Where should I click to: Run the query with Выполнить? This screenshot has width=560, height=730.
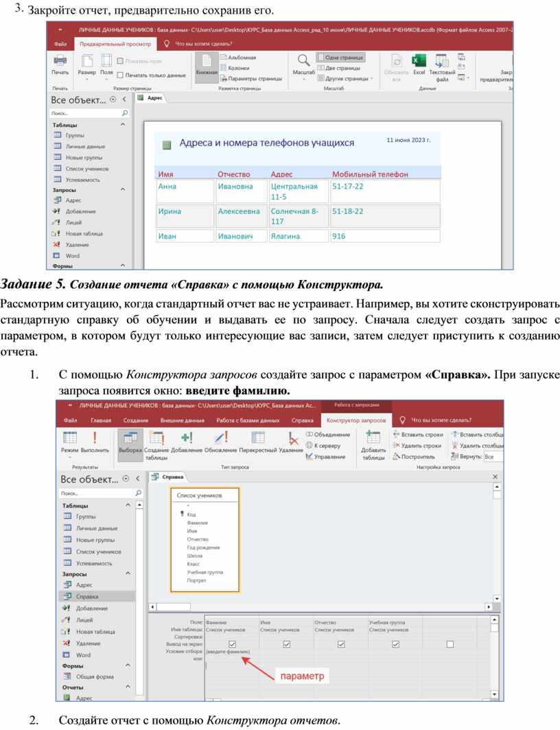point(95,443)
